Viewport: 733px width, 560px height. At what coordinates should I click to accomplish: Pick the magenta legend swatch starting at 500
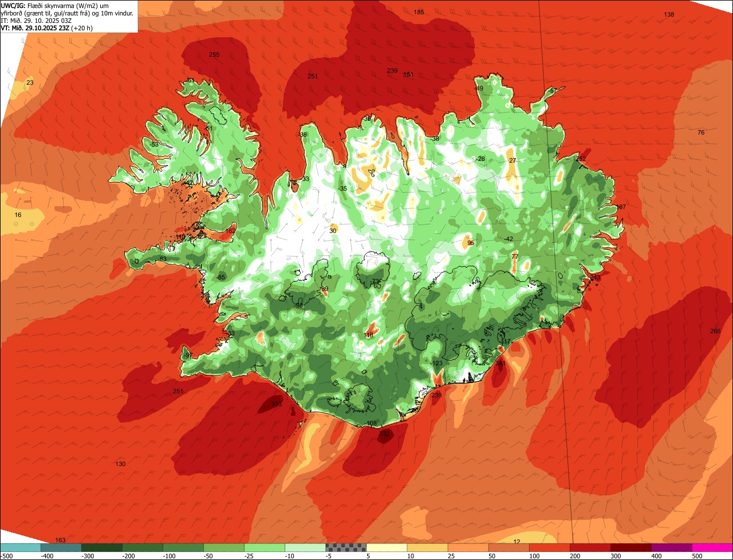pos(712,547)
